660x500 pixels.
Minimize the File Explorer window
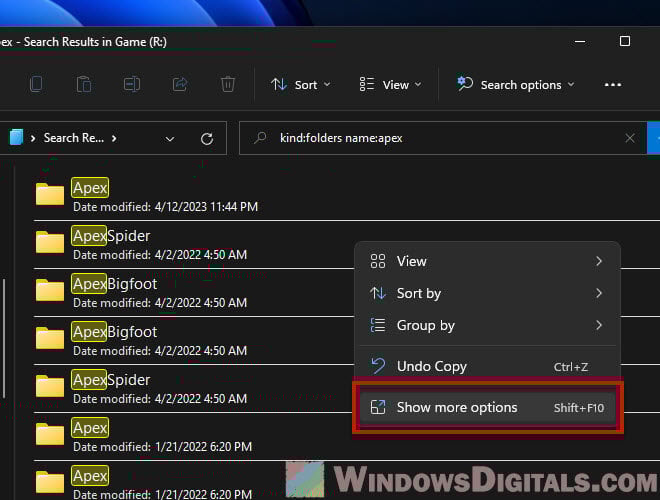pyautogui.click(x=580, y=41)
